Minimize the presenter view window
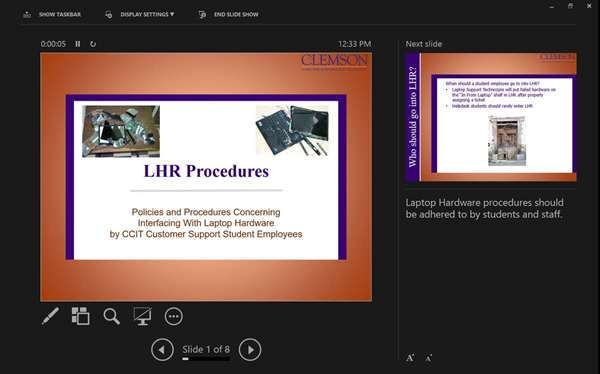This screenshot has width=600, height=374. pos(551,7)
